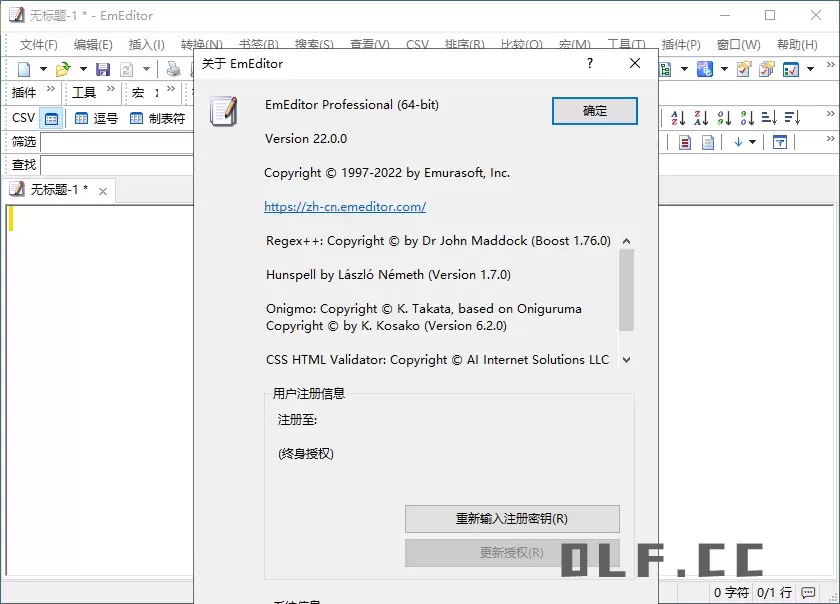Select tab-separated mode on the CSV bar
The height and width of the screenshot is (604, 840).
click(150, 117)
